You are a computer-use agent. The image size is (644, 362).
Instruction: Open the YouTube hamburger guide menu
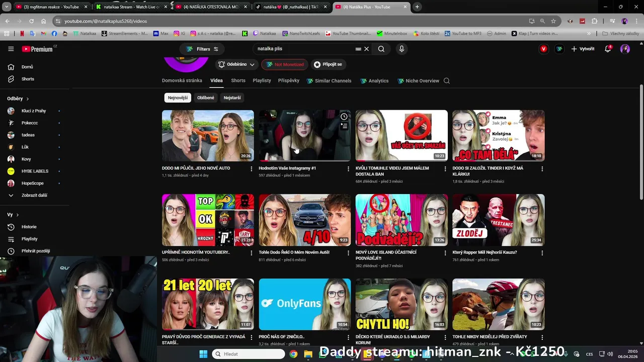[11, 49]
